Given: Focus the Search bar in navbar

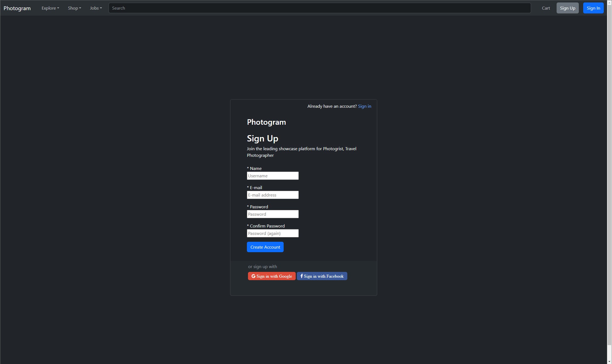Looking at the screenshot, I should pyautogui.click(x=320, y=8).
